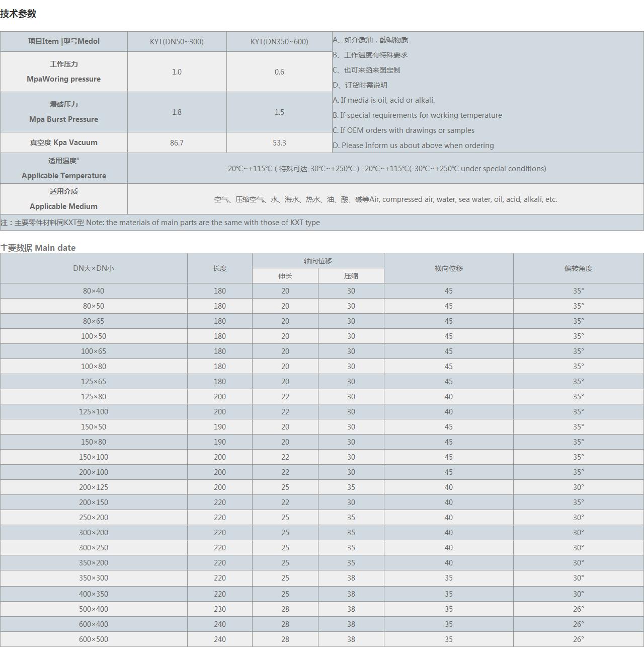Select the Applicable Temperature label cell
Image resolution: width=644 pixels, height=647 pixels.
64,168
